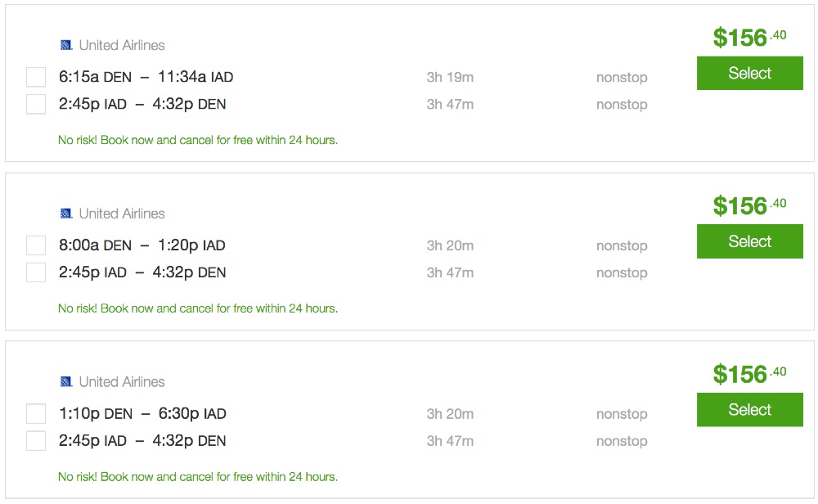Click the United Airlines logo in second result
The width and height of the screenshot is (818, 504).
click(x=66, y=214)
